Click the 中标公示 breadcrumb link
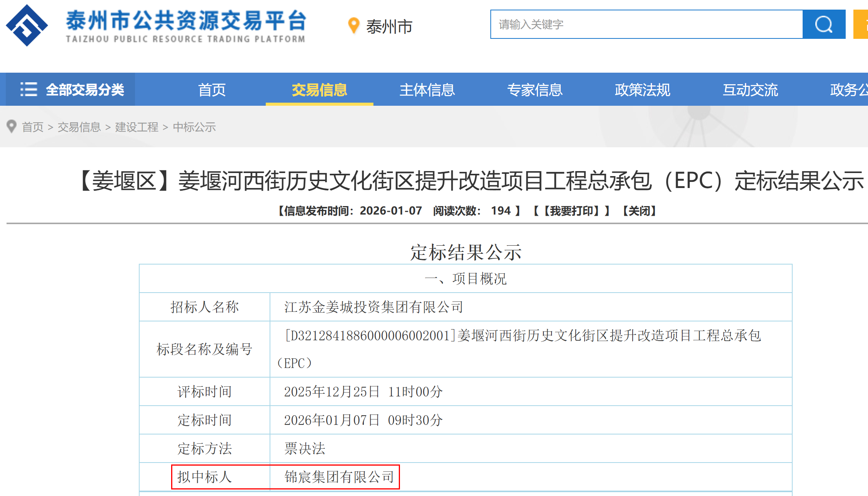This screenshot has width=868, height=496. pos(194,127)
